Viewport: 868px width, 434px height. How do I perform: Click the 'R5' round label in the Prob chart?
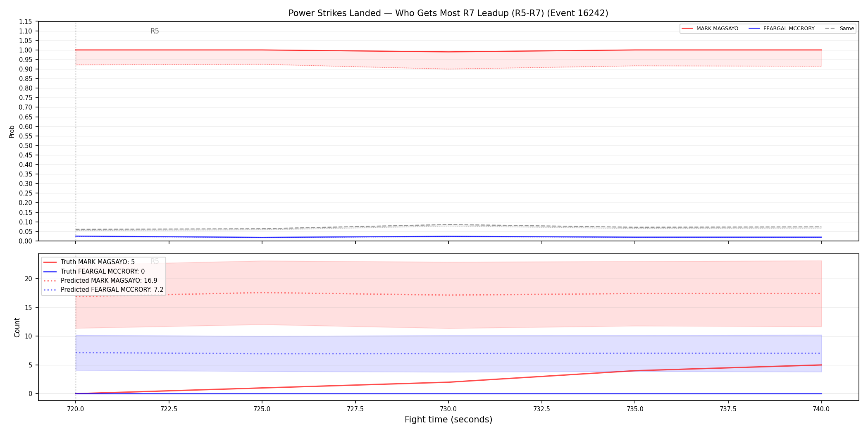(155, 31)
